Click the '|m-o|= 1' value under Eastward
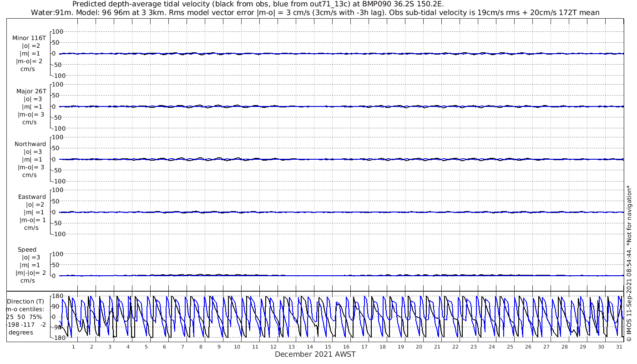 pyautogui.click(x=33, y=220)
